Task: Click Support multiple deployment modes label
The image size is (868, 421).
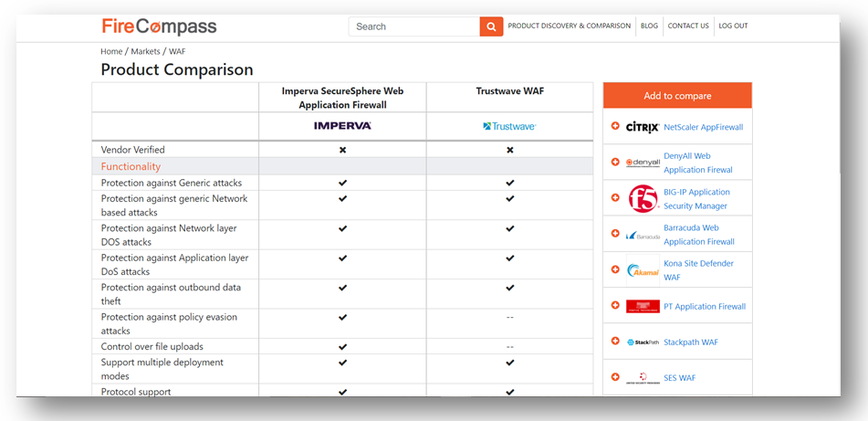Action: (x=162, y=369)
